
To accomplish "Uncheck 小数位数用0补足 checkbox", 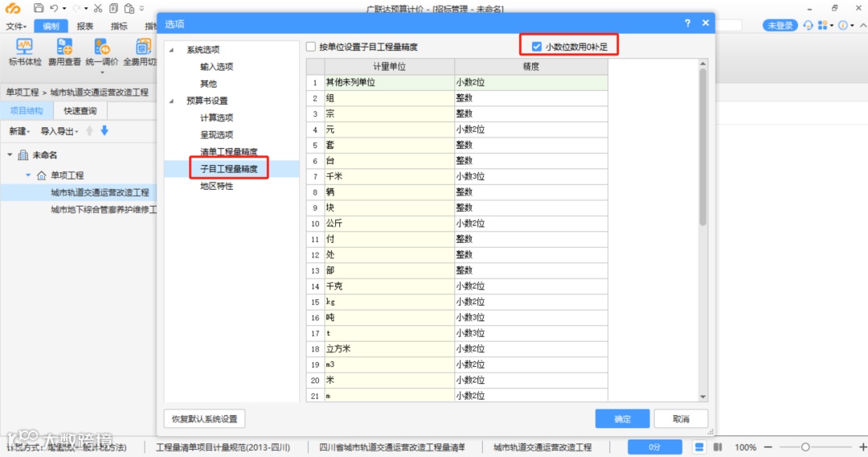I will point(536,47).
